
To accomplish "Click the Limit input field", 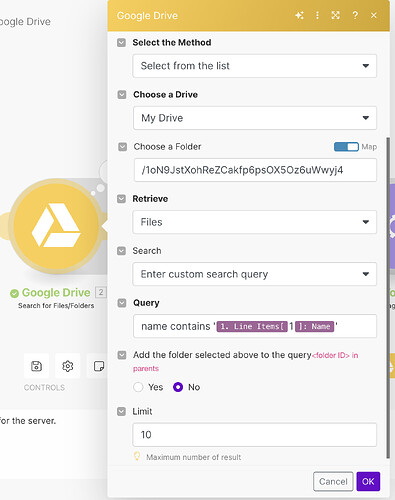I will (255, 435).
